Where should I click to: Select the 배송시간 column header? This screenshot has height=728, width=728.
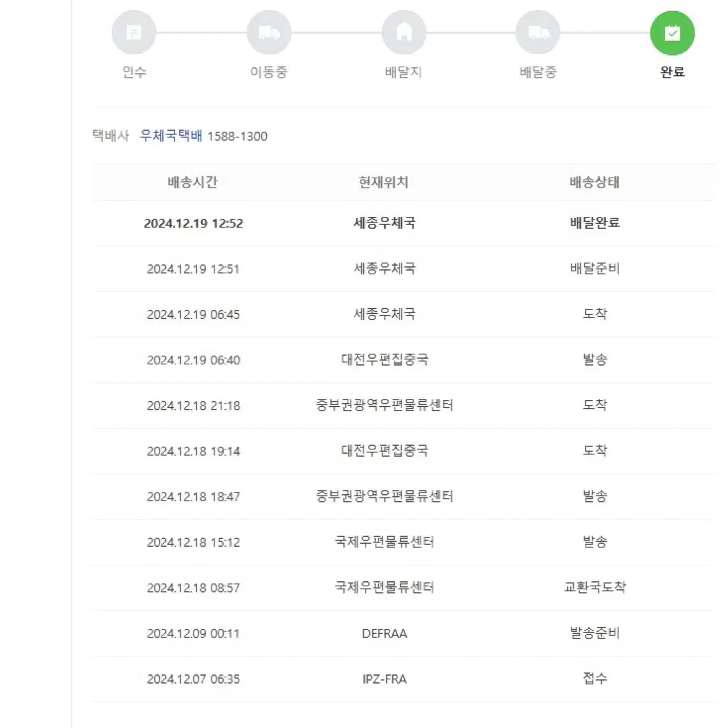tap(193, 182)
